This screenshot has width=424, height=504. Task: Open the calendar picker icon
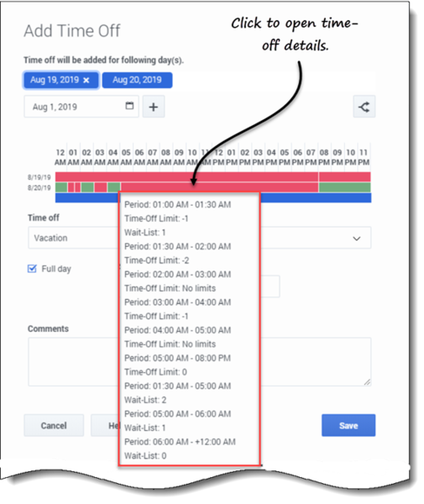129,106
